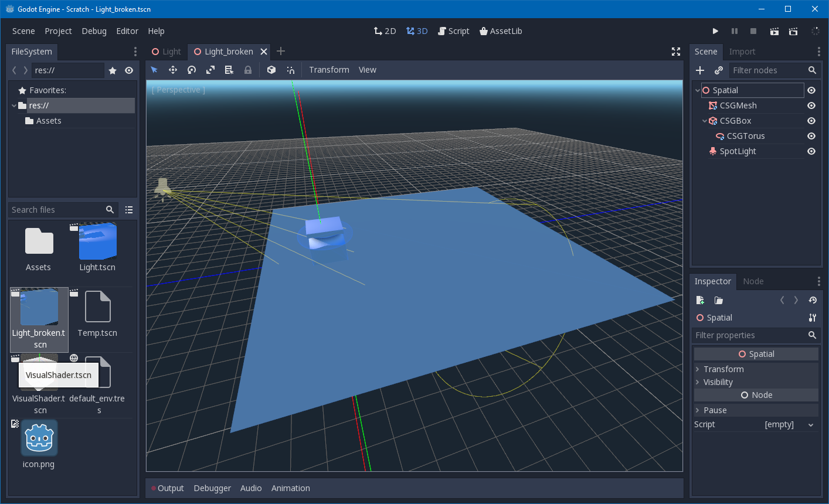Activate the Scale tool
This screenshot has height=504, width=829.
pos(210,70)
